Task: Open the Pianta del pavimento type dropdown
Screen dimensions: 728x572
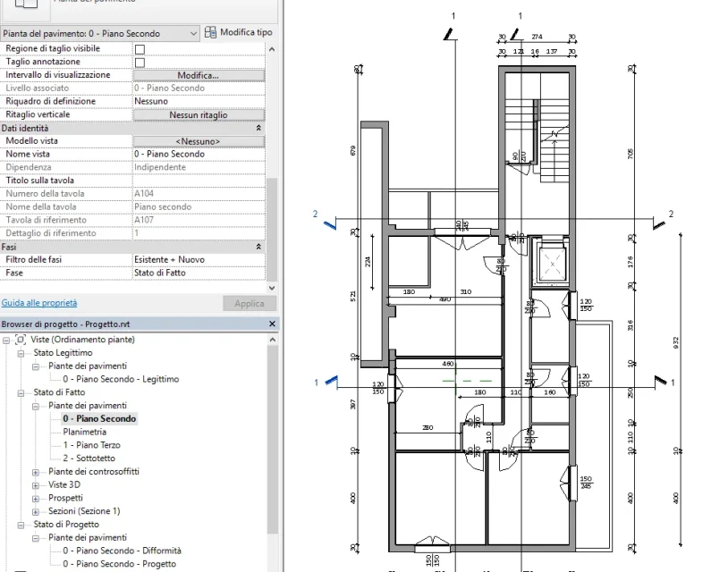Action: point(193,33)
